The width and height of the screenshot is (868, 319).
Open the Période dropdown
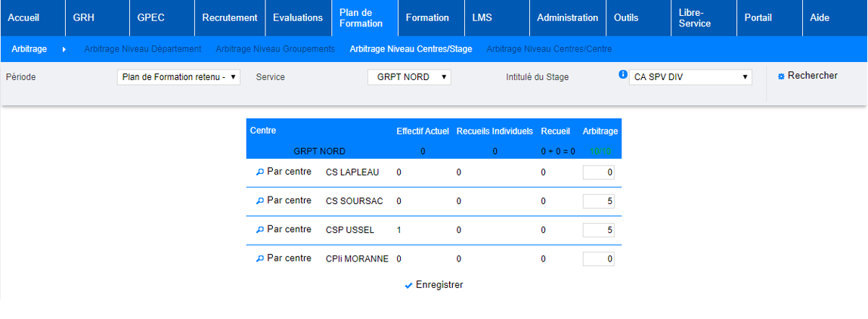click(x=179, y=77)
